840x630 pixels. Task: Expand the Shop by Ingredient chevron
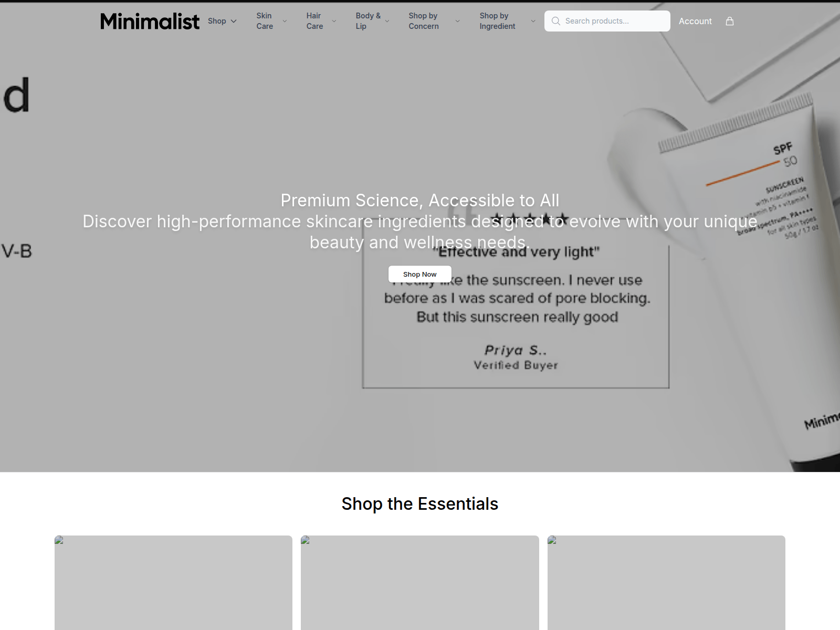click(x=533, y=21)
